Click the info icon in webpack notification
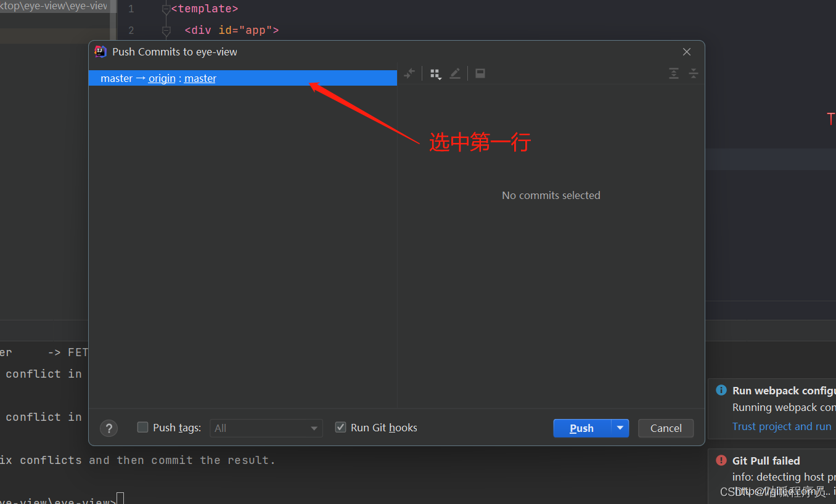This screenshot has width=836, height=504. [721, 390]
